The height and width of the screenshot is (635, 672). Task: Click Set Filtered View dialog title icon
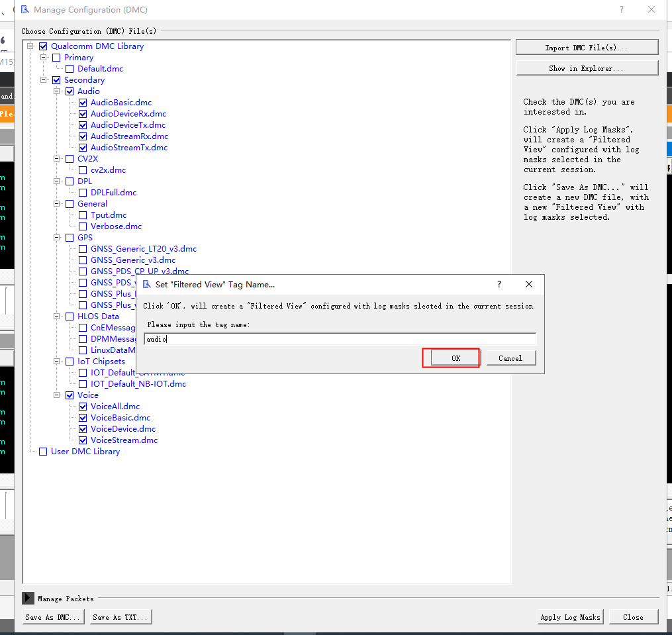click(147, 284)
